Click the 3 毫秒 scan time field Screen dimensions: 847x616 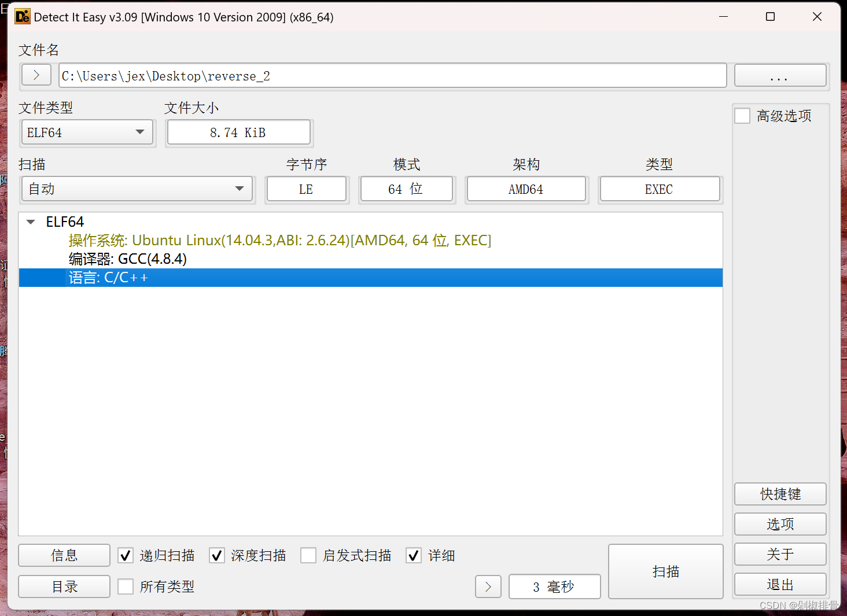554,587
